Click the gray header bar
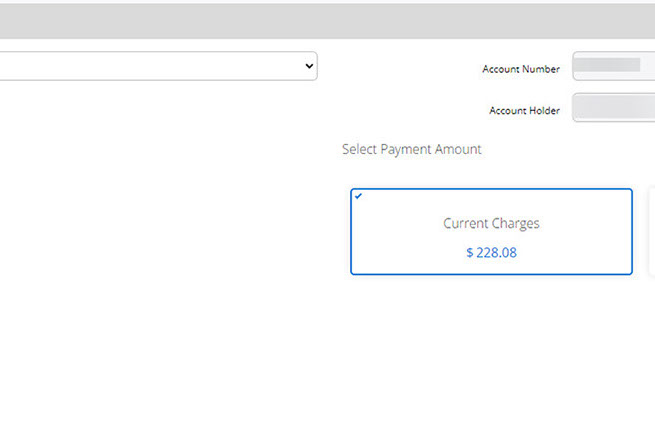This screenshot has width=655, height=421. click(327, 20)
